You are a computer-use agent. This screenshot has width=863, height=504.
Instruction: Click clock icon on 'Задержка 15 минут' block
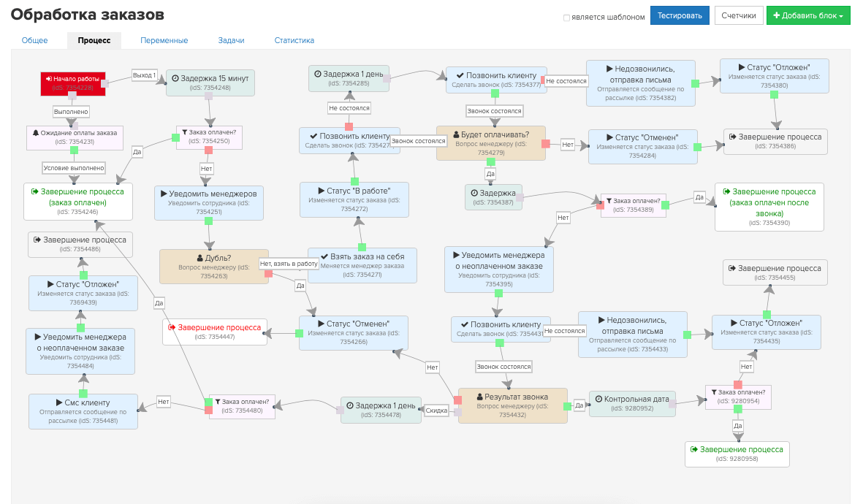(175, 79)
